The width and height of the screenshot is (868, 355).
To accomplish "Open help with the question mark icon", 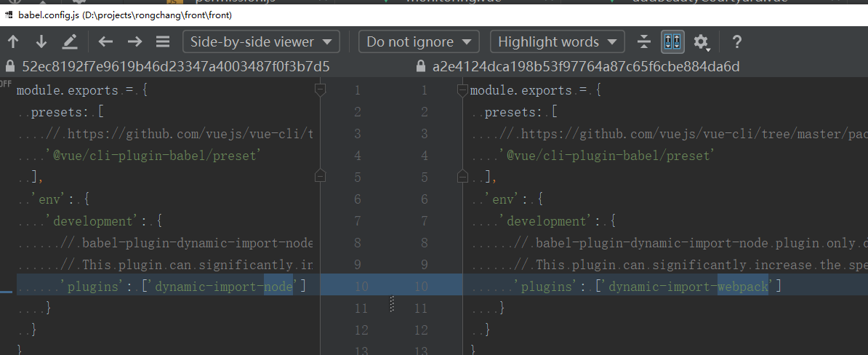I will pyautogui.click(x=736, y=41).
